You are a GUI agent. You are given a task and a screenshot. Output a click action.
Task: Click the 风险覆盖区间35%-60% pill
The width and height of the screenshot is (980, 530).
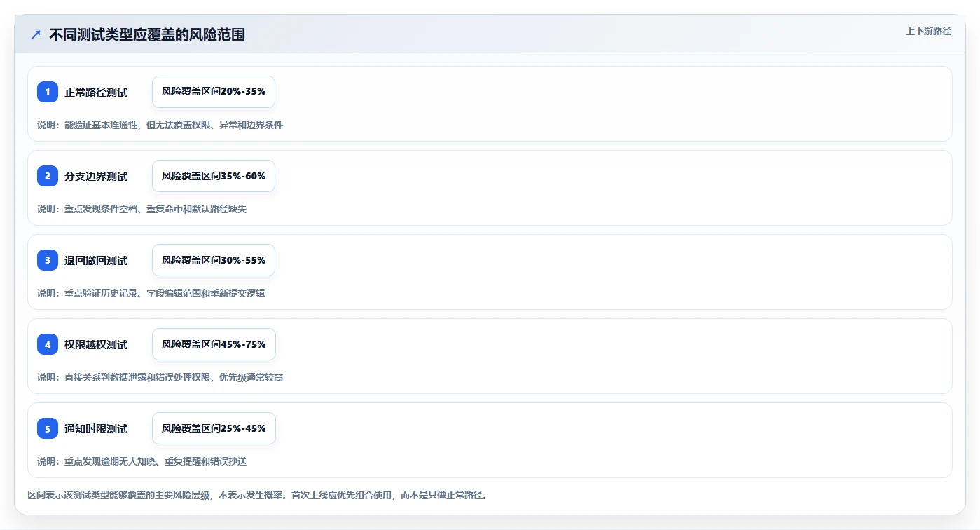214,176
